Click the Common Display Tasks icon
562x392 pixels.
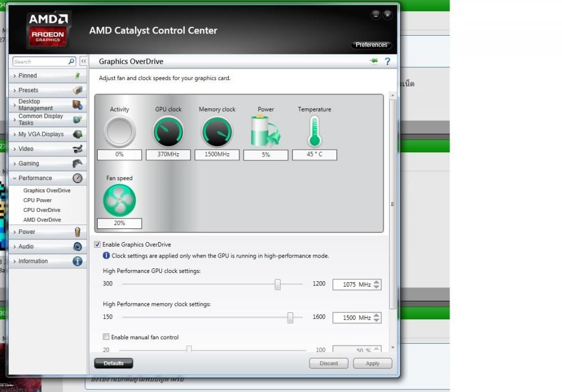[77, 120]
